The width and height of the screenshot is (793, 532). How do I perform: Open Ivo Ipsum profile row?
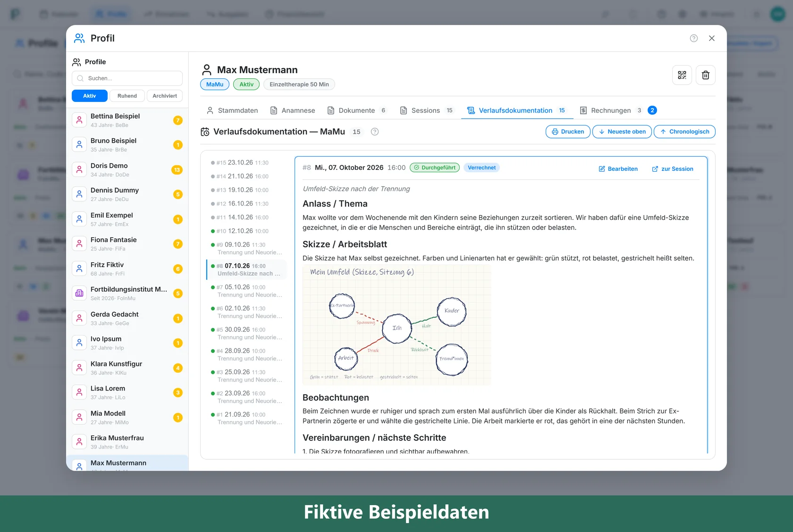[x=127, y=343]
